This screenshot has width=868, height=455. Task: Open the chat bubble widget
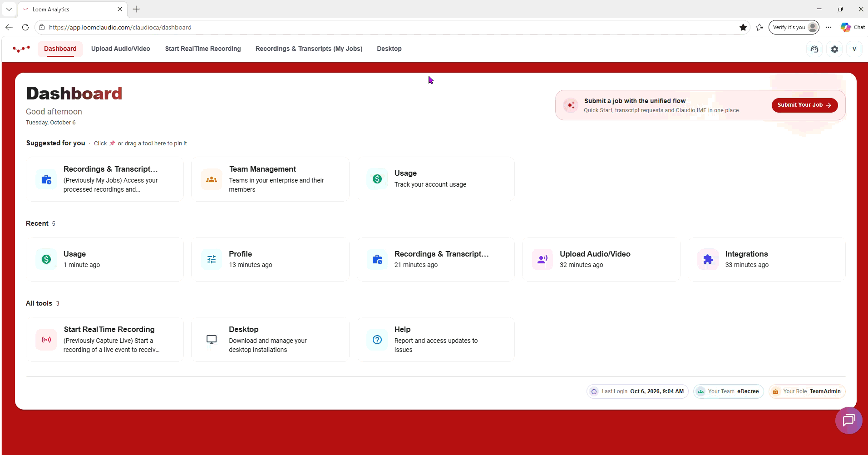point(848,420)
